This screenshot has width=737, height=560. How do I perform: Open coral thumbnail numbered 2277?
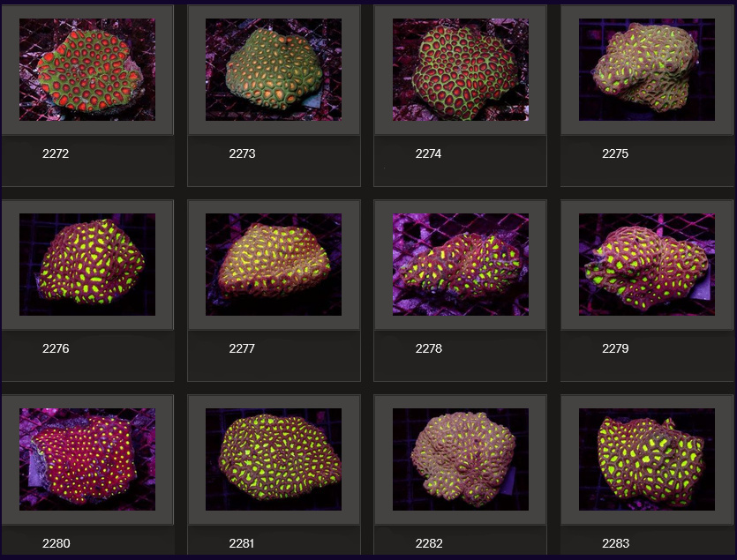pos(274,265)
